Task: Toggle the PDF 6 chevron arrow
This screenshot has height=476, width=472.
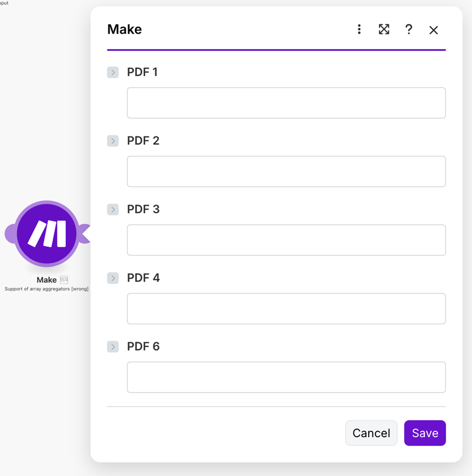Action: tap(113, 347)
